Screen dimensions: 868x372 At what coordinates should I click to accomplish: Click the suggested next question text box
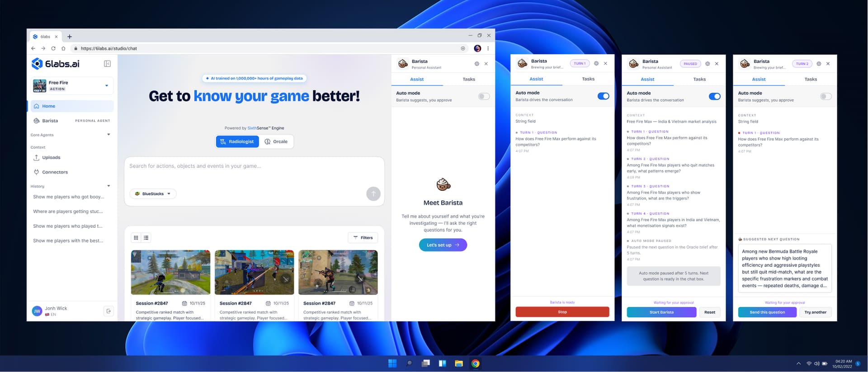785,268
